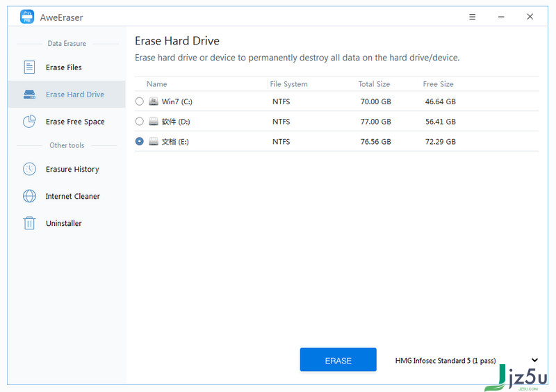
Task: Switch to Erase Free Space section
Action: 67,122
